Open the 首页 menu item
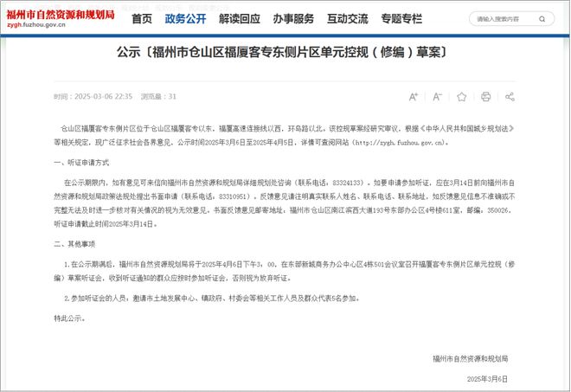 tap(142, 18)
